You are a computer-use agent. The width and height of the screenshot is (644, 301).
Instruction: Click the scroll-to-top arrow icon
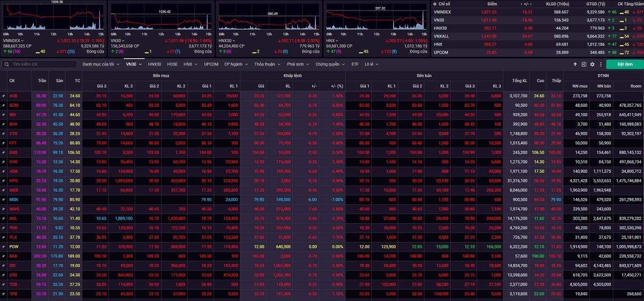575,64
